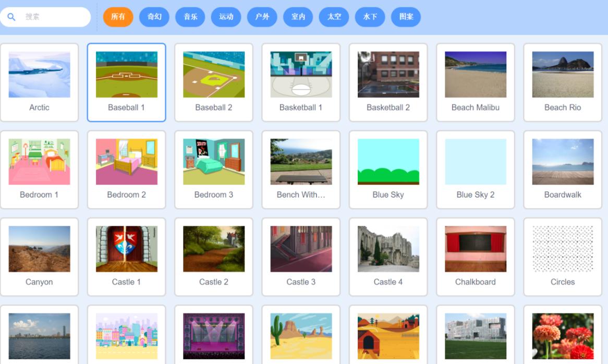This screenshot has width=608, height=364.
Task: Select the 图案 category filter
Action: click(x=406, y=17)
